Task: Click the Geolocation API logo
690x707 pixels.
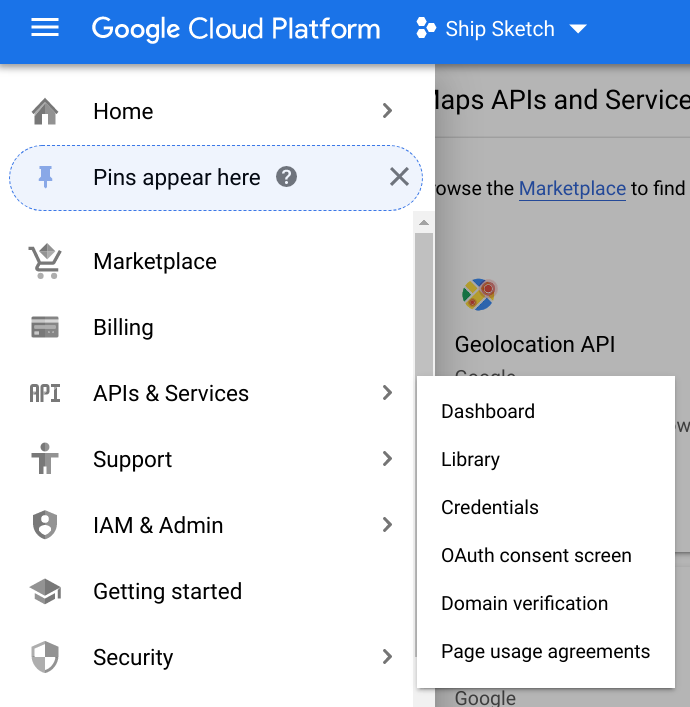Action: [479, 294]
